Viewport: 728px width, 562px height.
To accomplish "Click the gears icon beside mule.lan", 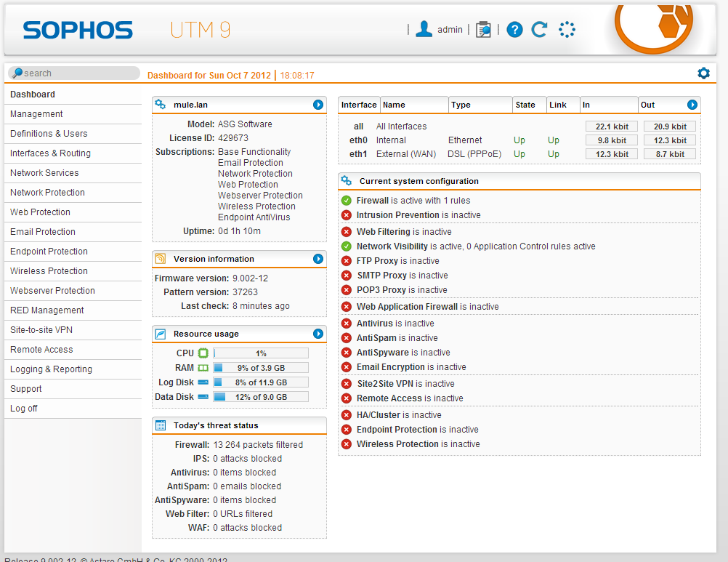I will click(160, 105).
